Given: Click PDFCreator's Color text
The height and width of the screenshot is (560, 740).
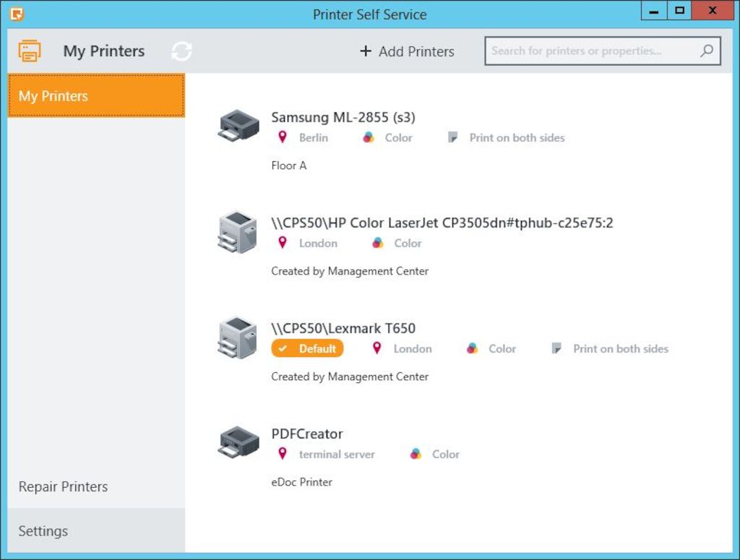Looking at the screenshot, I should point(445,455).
